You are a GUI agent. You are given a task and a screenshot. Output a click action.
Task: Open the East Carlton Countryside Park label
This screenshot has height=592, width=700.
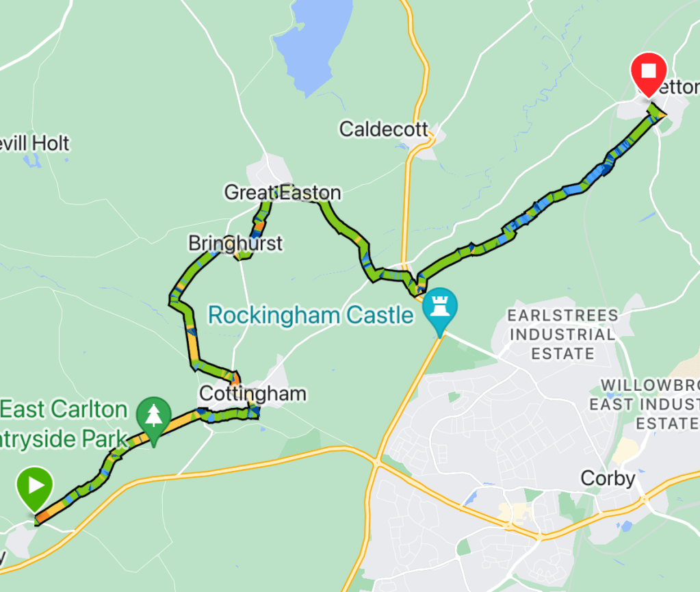(64, 424)
